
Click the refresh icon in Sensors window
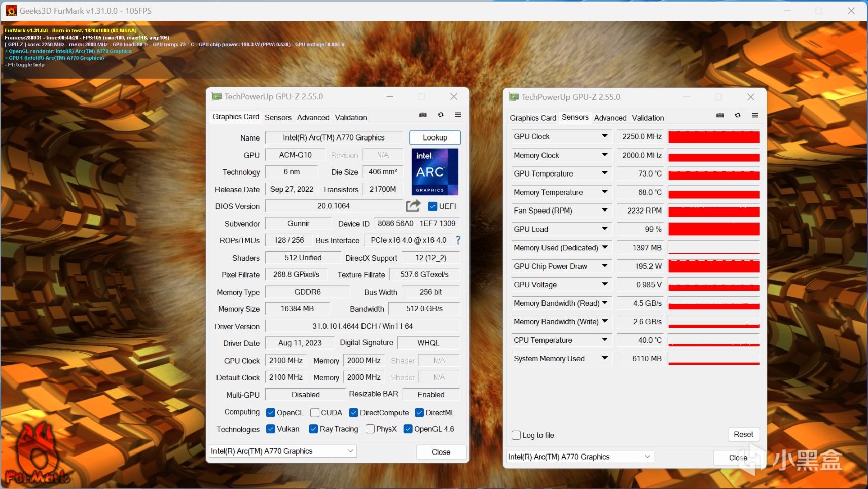[738, 115]
